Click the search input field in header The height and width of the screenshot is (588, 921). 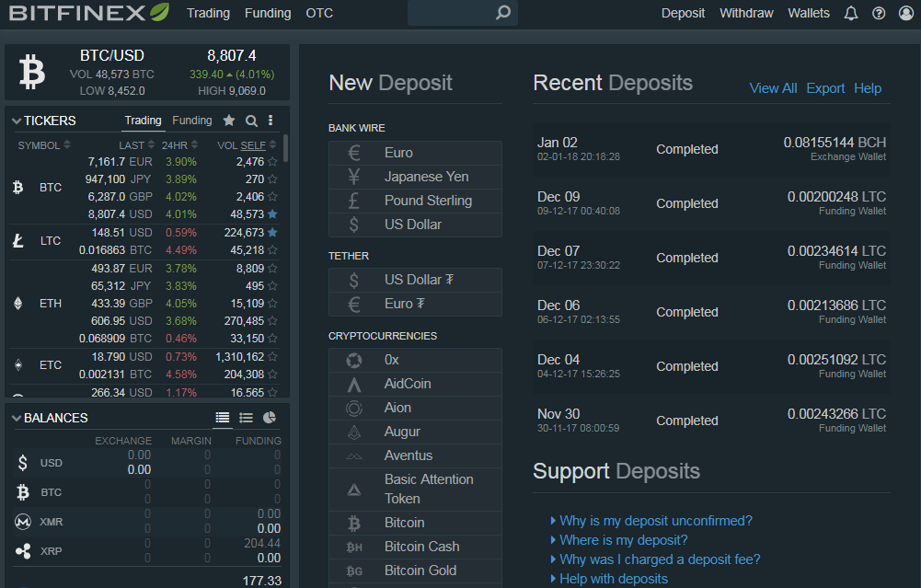451,13
